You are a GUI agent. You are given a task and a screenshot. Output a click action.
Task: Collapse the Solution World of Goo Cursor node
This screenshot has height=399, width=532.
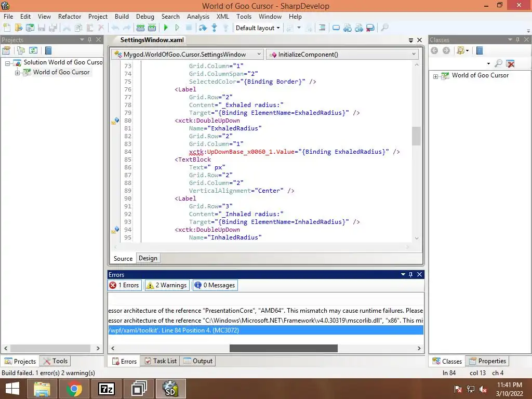point(7,63)
